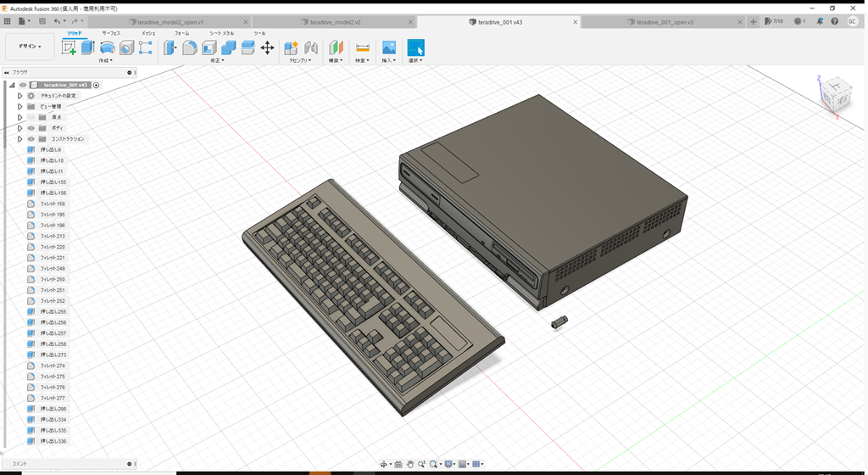Image resolution: width=868 pixels, height=475 pixels.
Task: Switch to the サーフェス ribbon tab
Action: (111, 33)
